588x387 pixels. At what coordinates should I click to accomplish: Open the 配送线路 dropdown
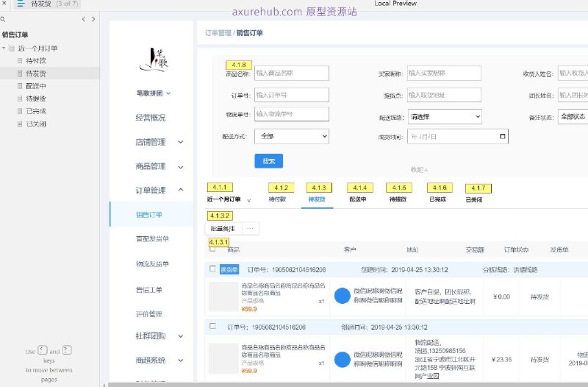coord(445,117)
